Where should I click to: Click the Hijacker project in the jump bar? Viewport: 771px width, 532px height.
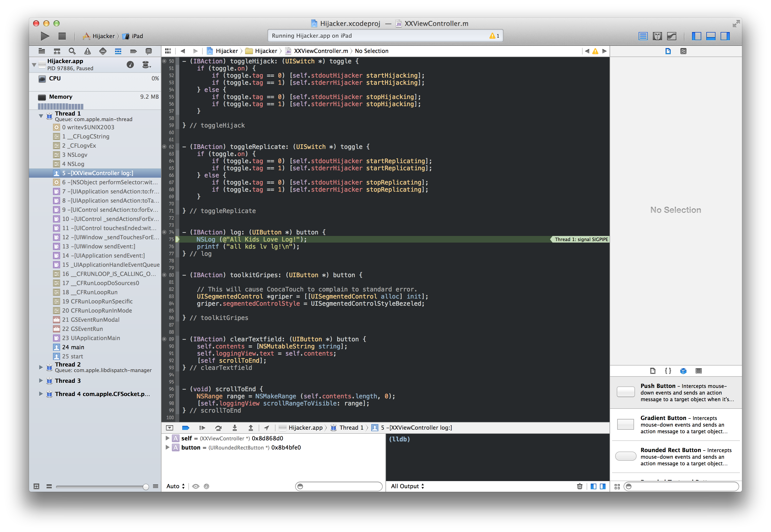coord(222,51)
